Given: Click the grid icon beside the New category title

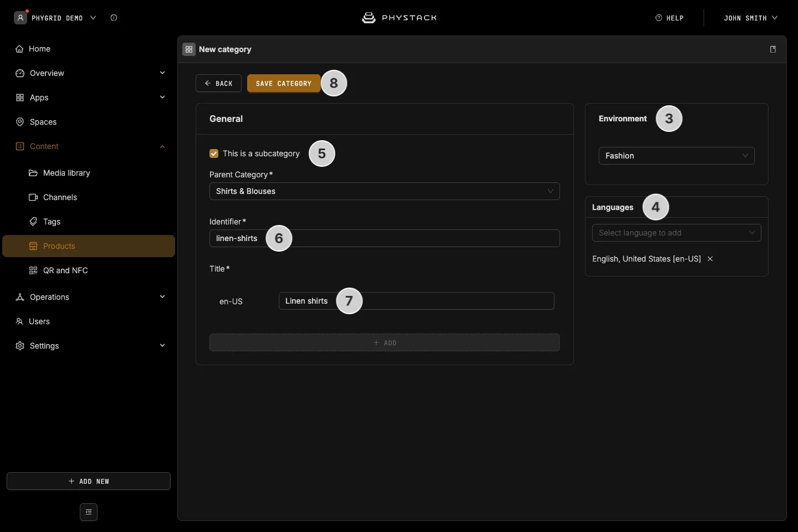Looking at the screenshot, I should [x=189, y=49].
